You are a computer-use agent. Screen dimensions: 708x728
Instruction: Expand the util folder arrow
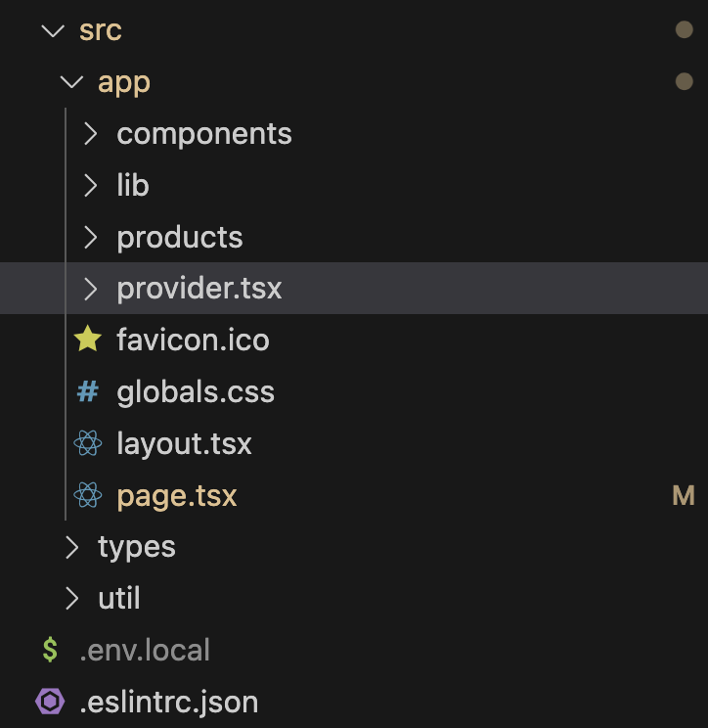(71, 598)
